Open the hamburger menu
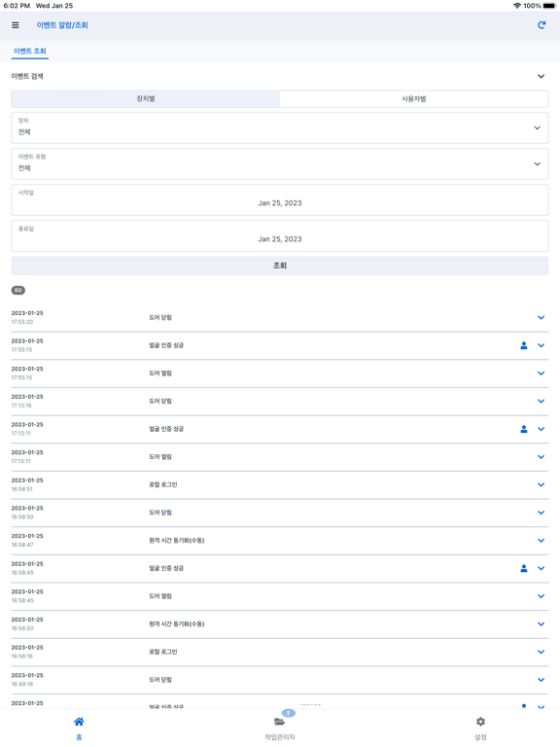 click(x=16, y=25)
